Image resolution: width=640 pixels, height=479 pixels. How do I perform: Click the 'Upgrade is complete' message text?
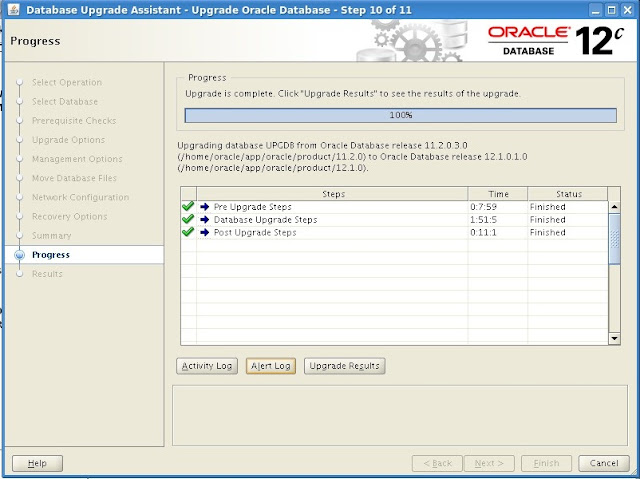(353, 93)
